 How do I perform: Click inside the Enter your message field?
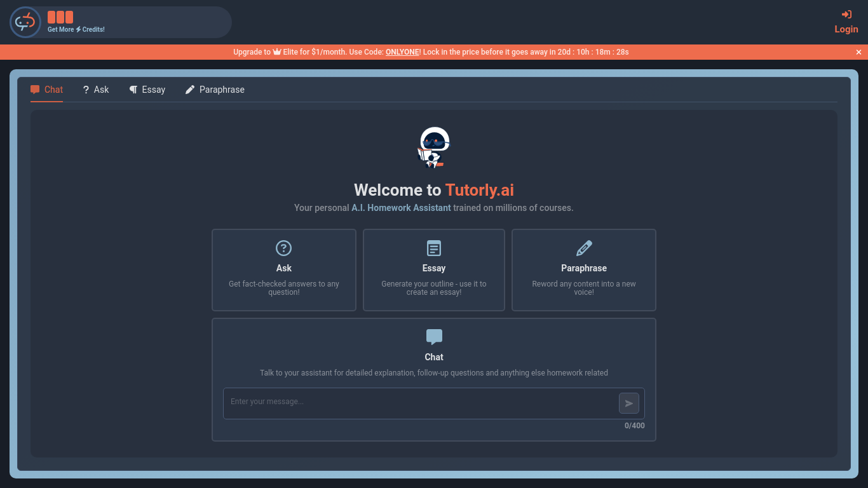(381, 403)
